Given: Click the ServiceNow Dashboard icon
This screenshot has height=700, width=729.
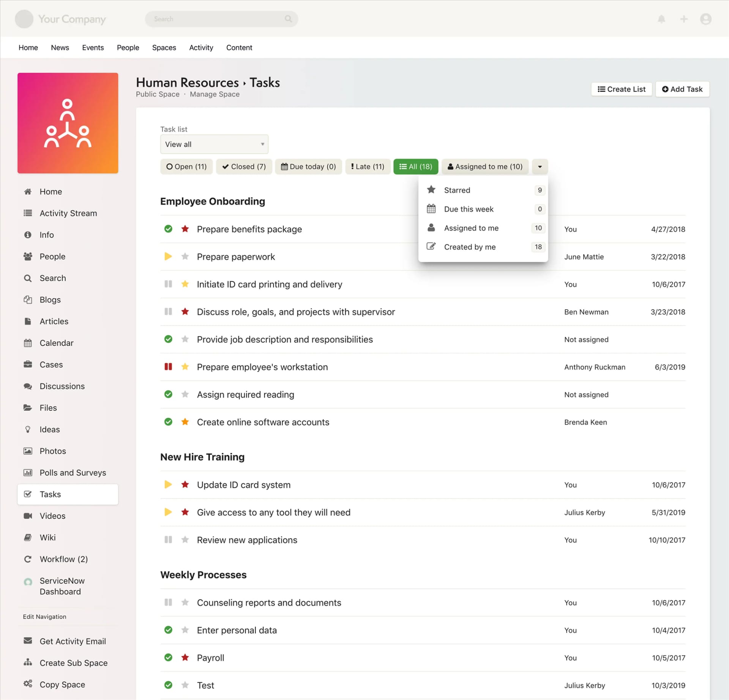Looking at the screenshot, I should click(28, 581).
